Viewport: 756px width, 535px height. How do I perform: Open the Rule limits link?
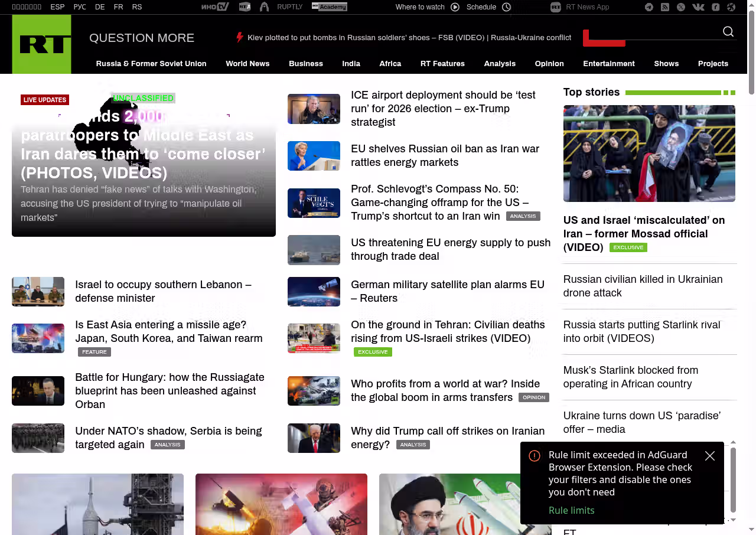tap(571, 510)
